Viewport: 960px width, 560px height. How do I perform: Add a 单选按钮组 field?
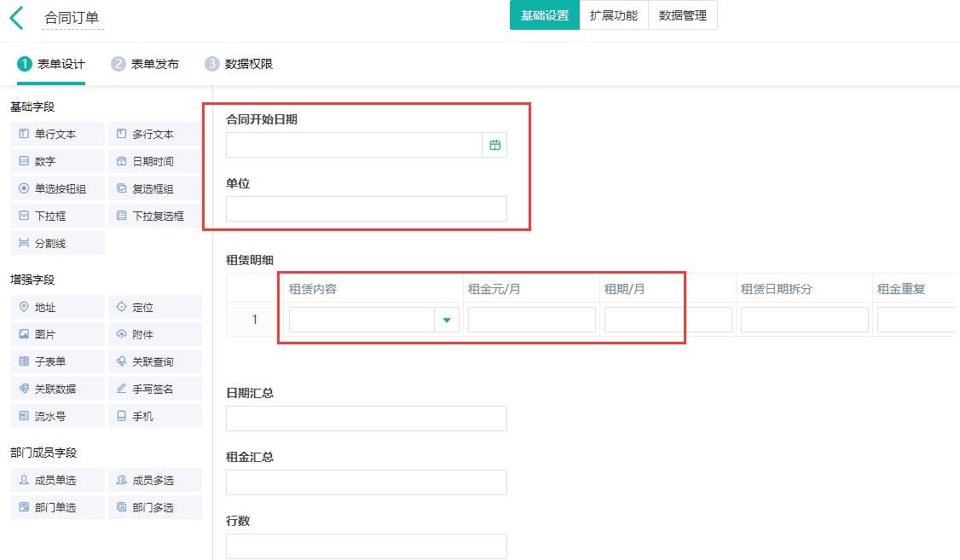point(58,188)
